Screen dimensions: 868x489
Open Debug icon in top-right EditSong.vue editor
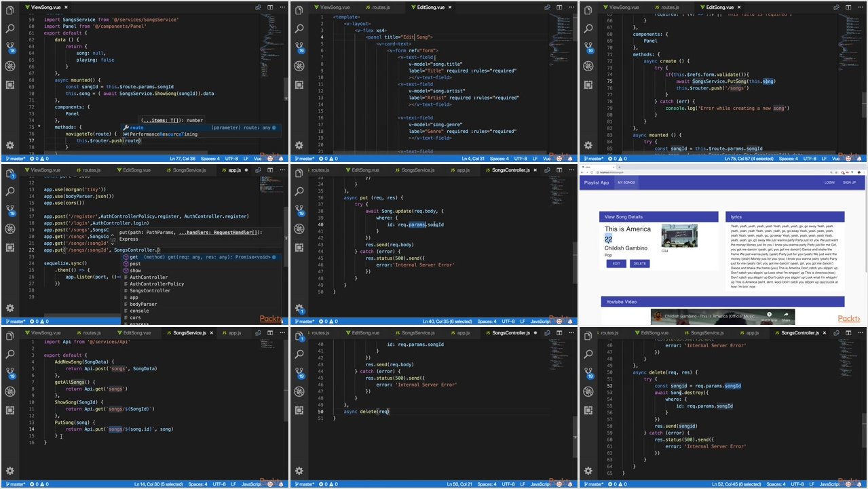[x=588, y=66]
